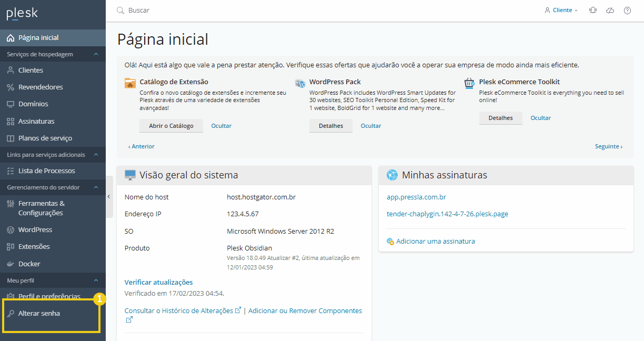644x341 pixels.
Task: Open the help question mark icon
Action: (x=627, y=10)
